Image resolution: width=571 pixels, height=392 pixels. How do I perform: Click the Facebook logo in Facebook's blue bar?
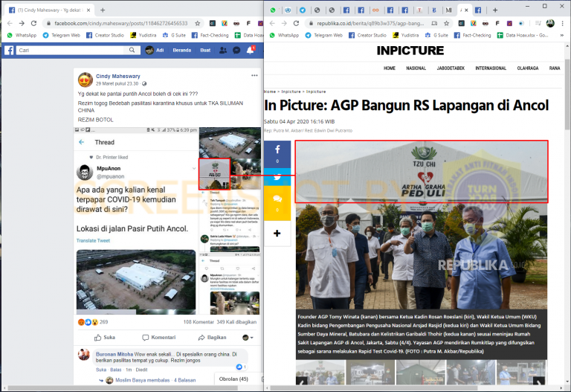coord(9,51)
